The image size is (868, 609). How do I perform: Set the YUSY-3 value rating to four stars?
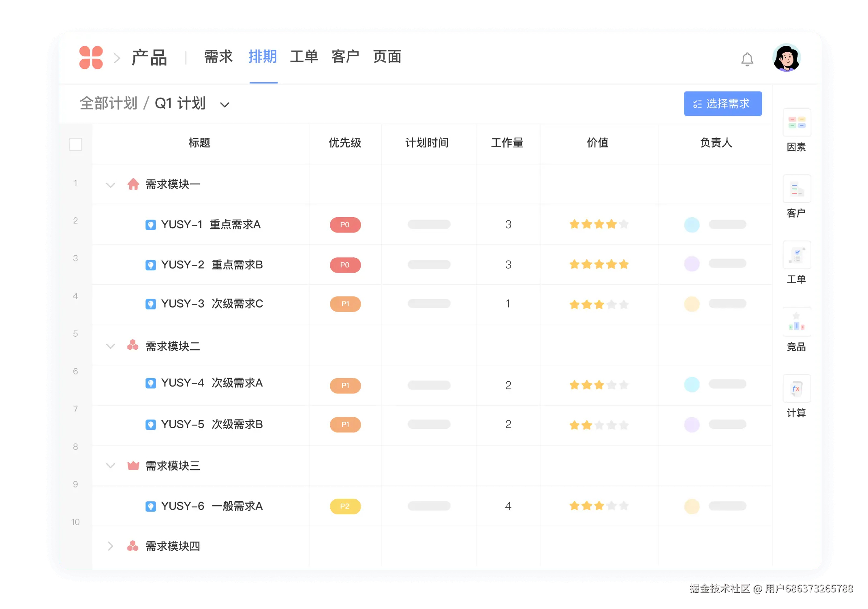611,304
